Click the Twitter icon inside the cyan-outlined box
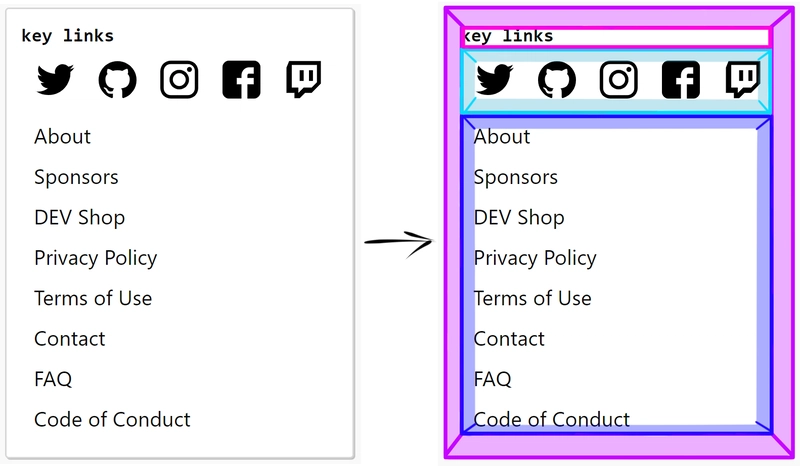 (x=494, y=79)
